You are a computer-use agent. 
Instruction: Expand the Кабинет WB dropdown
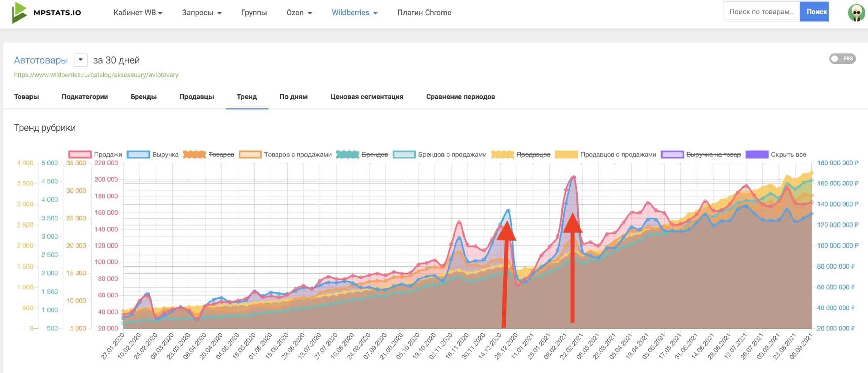tap(138, 13)
